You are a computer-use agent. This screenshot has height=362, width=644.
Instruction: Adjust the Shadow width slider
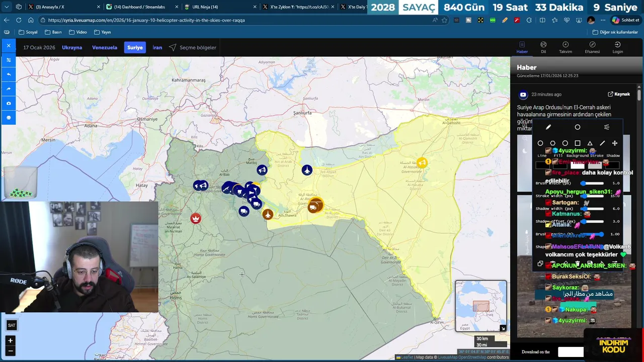coord(593,209)
